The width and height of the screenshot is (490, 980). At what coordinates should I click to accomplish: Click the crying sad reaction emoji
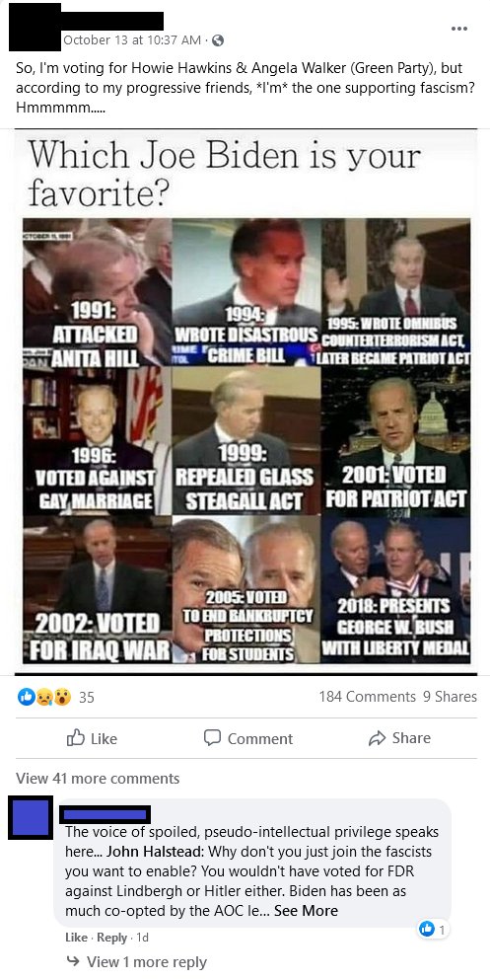[43, 696]
